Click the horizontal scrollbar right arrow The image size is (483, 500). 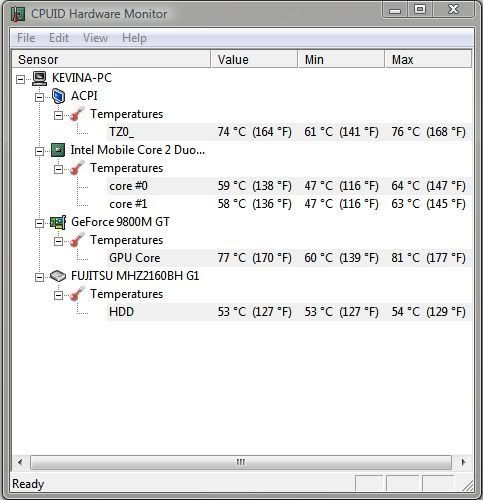(x=463, y=462)
